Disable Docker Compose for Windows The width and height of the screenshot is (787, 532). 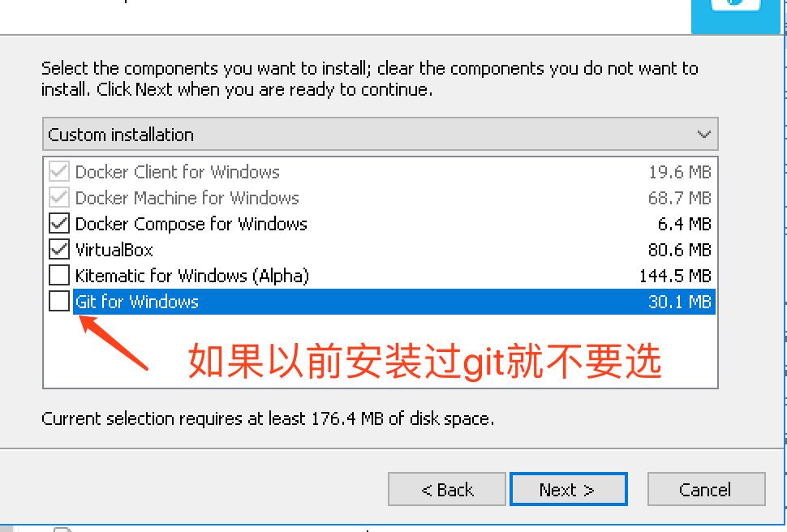point(58,224)
